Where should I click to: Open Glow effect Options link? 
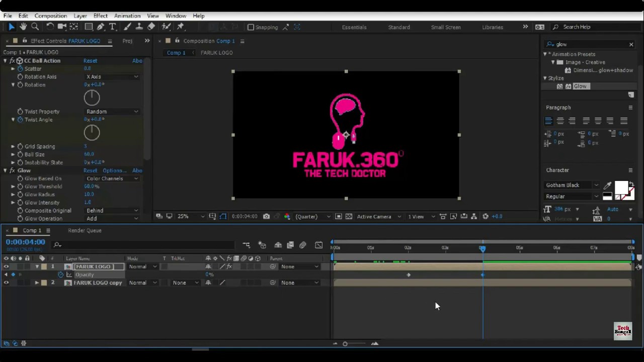(114, 170)
